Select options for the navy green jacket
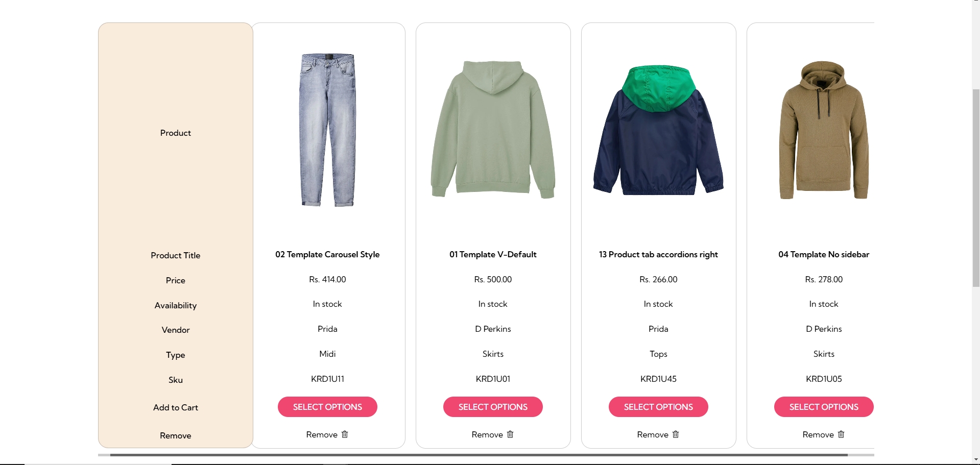980x465 pixels. (x=658, y=407)
